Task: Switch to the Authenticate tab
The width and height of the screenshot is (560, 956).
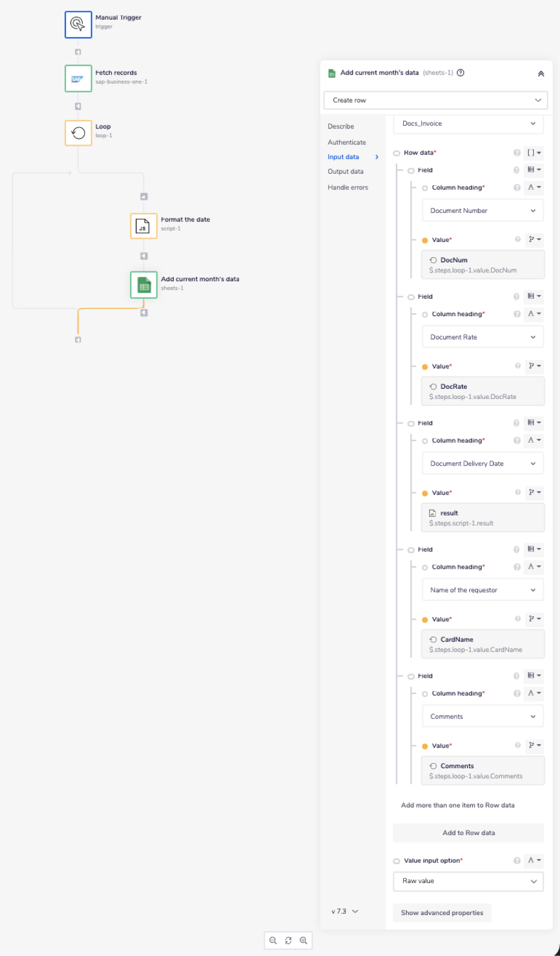Action: pos(347,142)
